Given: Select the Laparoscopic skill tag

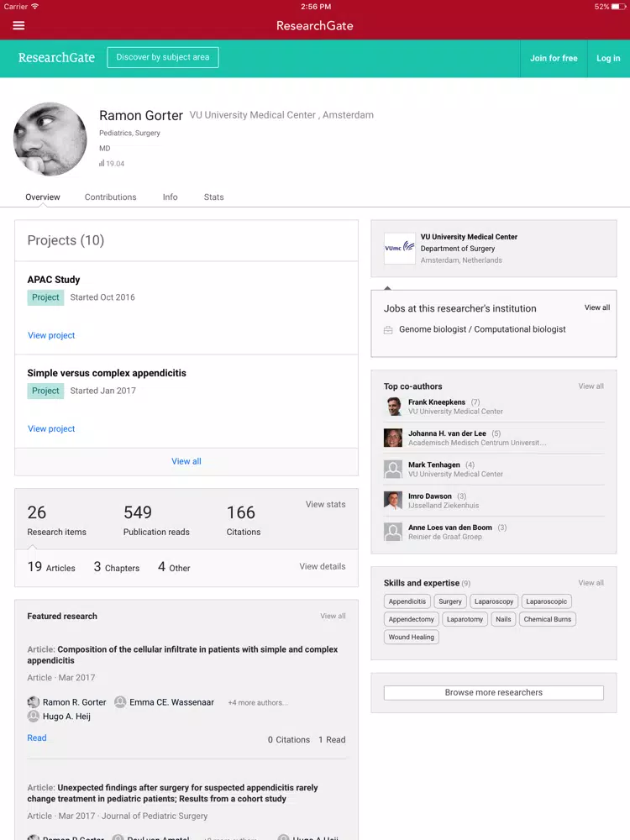Looking at the screenshot, I should click(x=547, y=601).
